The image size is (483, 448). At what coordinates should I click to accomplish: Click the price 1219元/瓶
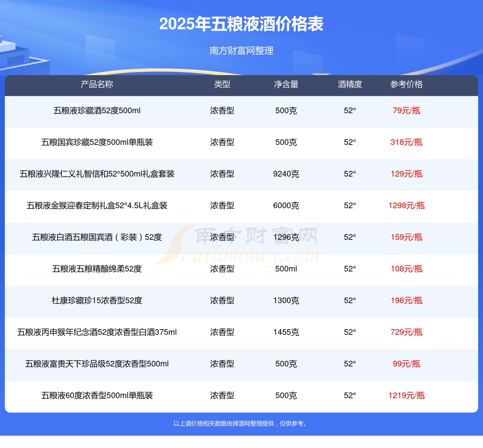click(407, 395)
